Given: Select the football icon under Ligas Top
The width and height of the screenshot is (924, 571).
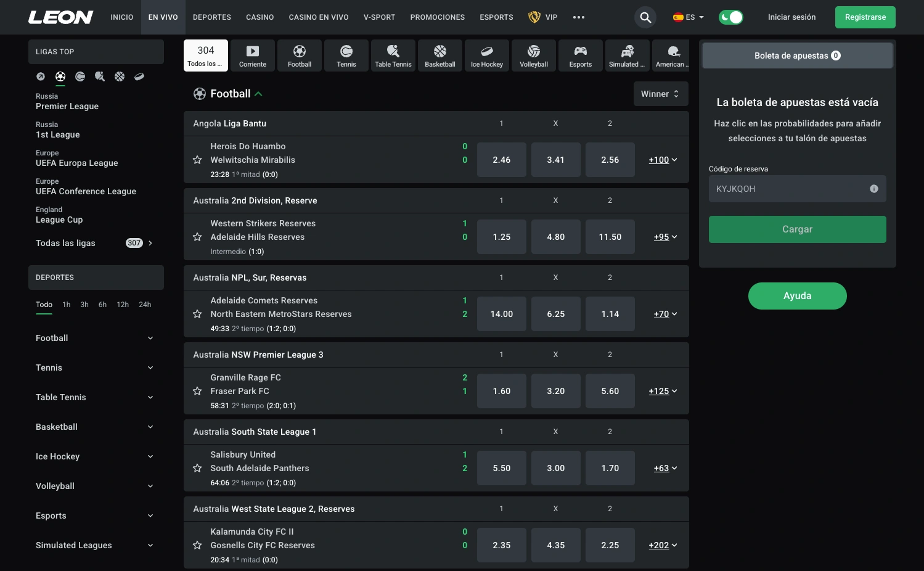Looking at the screenshot, I should point(60,76).
